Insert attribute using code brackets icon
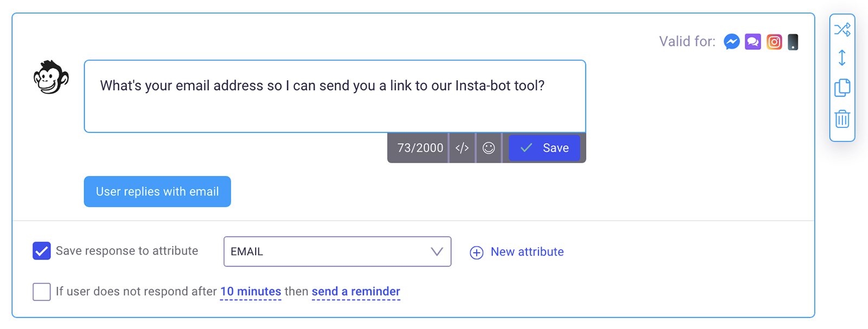Image resolution: width=868 pixels, height=329 pixels. click(462, 148)
